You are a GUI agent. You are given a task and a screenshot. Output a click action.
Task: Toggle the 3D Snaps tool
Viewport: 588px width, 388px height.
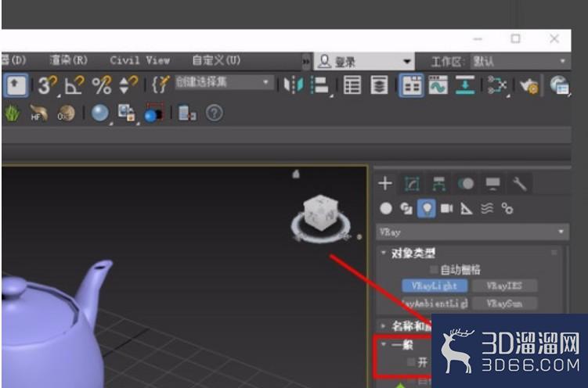pos(47,85)
